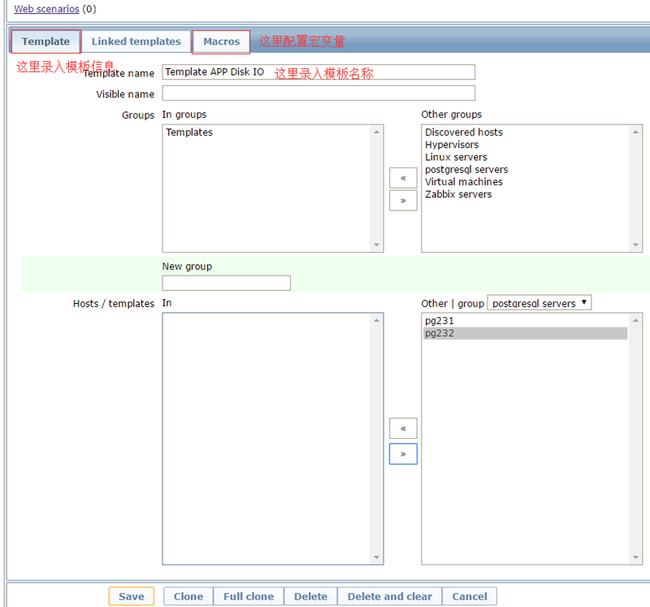Click the New group text field
Viewport: 650px width, 607px height.
tap(226, 283)
